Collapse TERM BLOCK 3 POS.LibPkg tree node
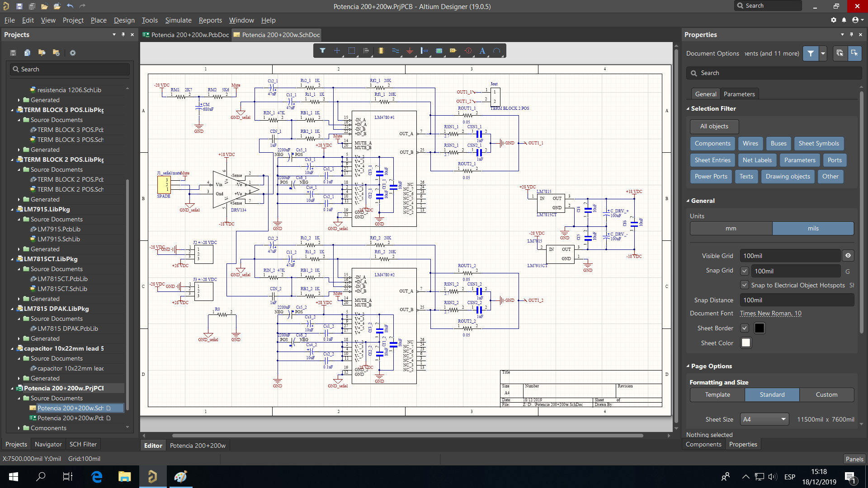 [x=12, y=110]
